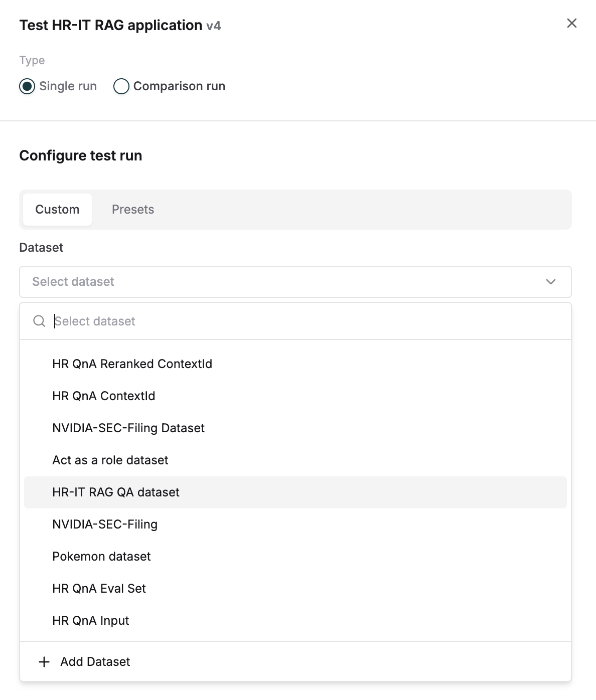Click the search magnifier in the dataset dropdown
596x700 pixels.
coord(39,321)
